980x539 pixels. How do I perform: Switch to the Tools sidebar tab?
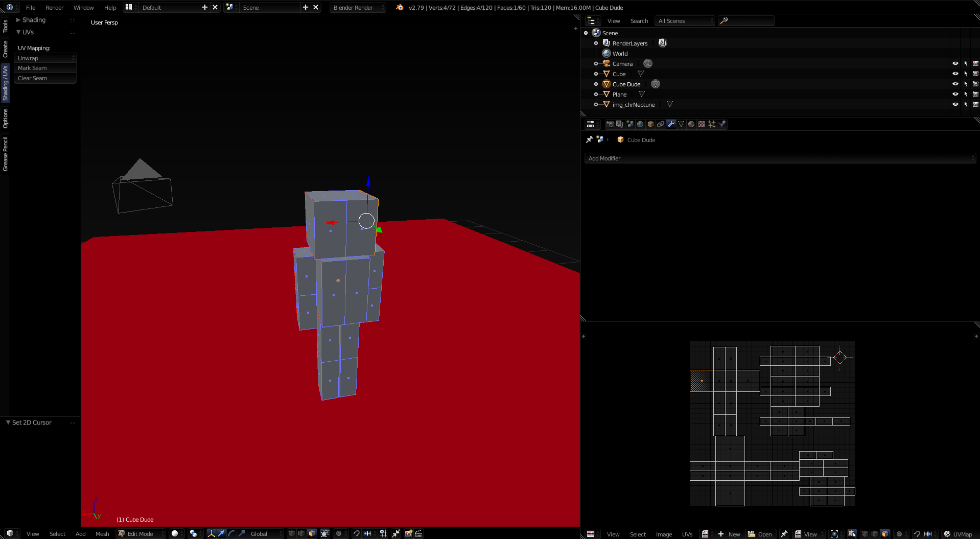tap(5, 26)
